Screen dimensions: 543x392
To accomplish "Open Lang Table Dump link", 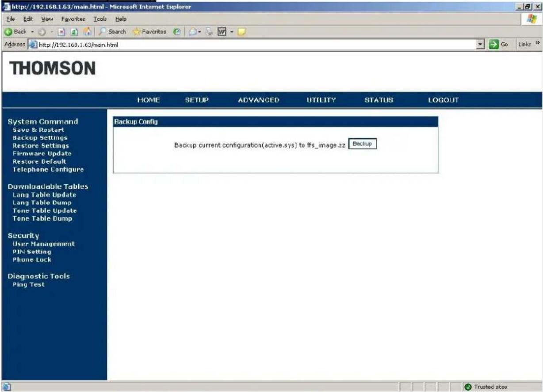I will [x=42, y=203].
